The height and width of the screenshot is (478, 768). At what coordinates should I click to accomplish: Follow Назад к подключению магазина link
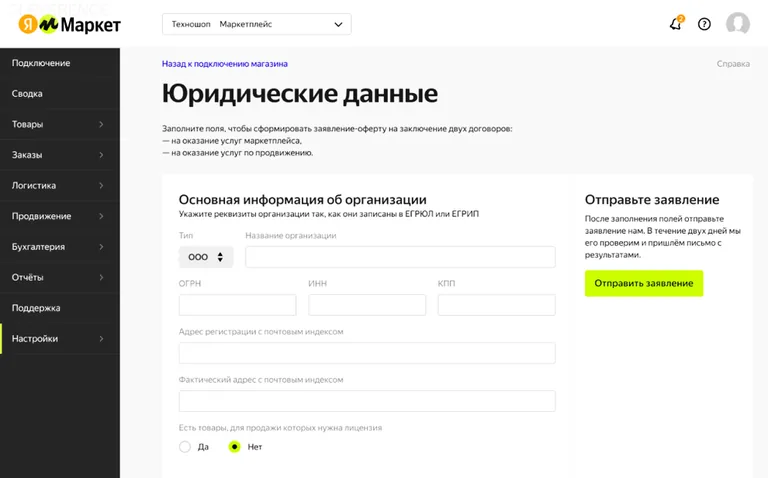click(225, 64)
